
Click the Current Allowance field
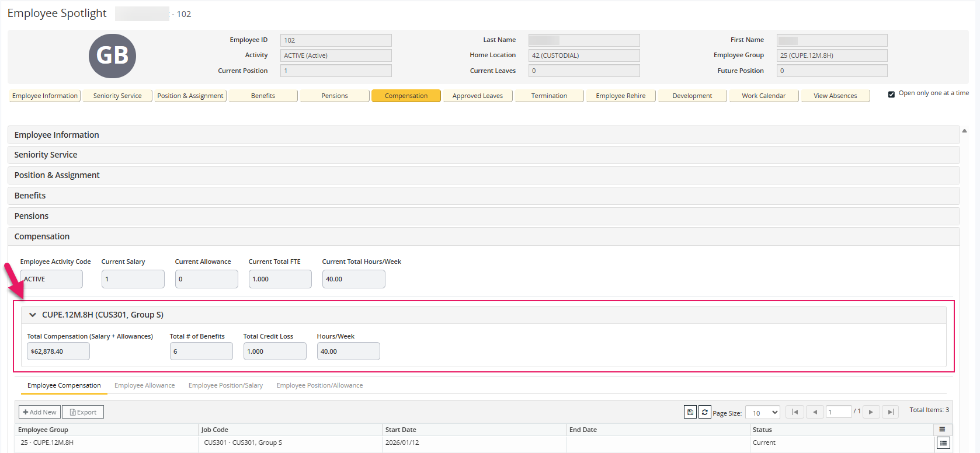coord(207,279)
